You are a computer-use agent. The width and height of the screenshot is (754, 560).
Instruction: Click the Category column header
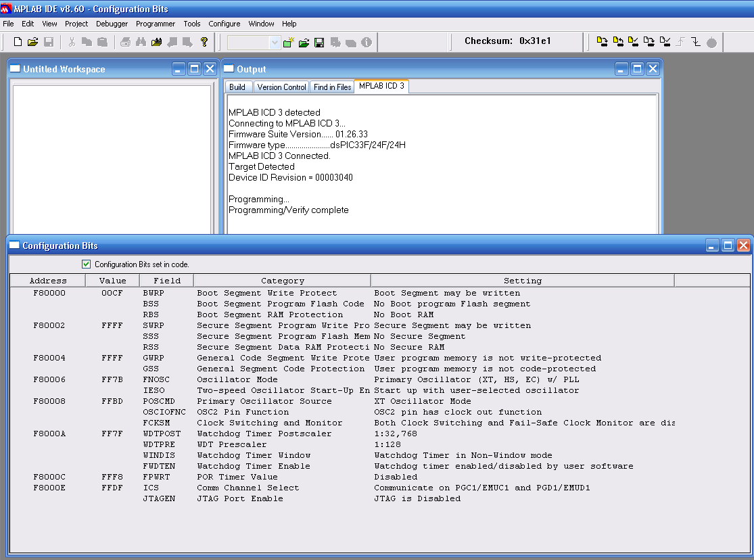(x=282, y=281)
